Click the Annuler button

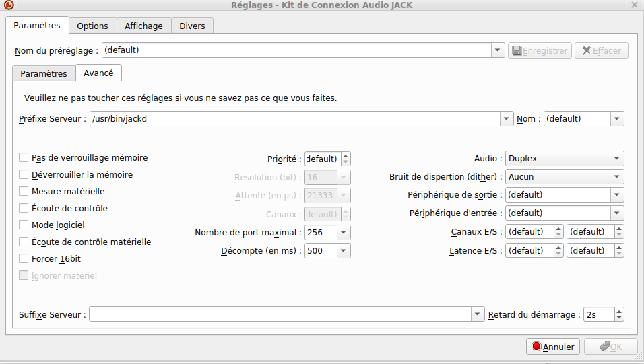click(553, 347)
